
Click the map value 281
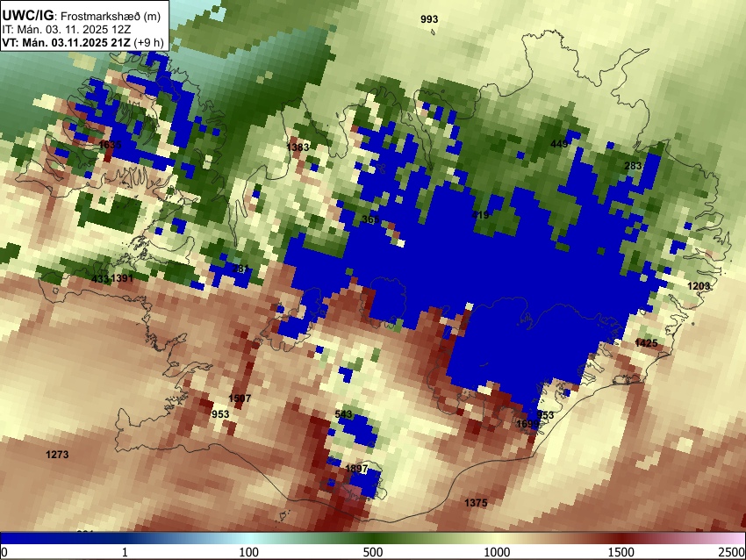tap(240, 269)
